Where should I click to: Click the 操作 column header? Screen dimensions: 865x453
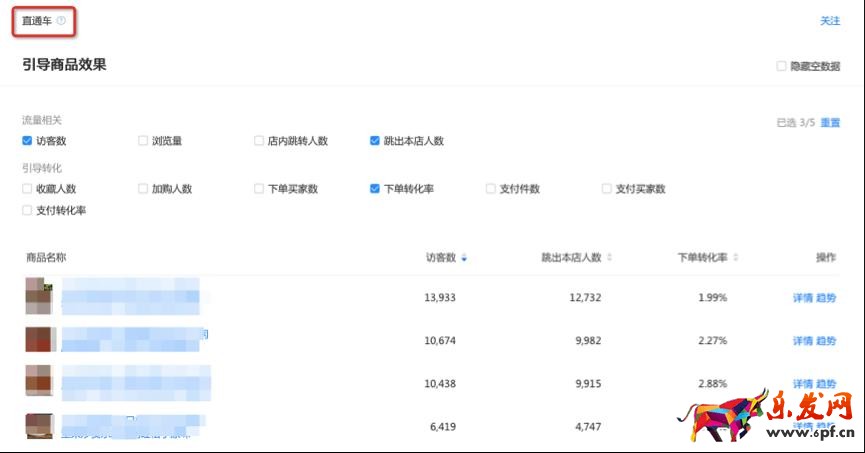[x=826, y=257]
